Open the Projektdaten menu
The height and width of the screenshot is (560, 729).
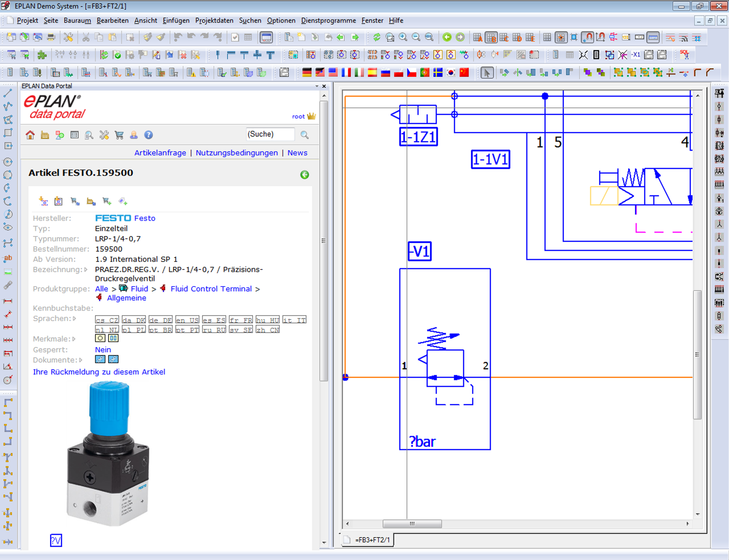(214, 21)
